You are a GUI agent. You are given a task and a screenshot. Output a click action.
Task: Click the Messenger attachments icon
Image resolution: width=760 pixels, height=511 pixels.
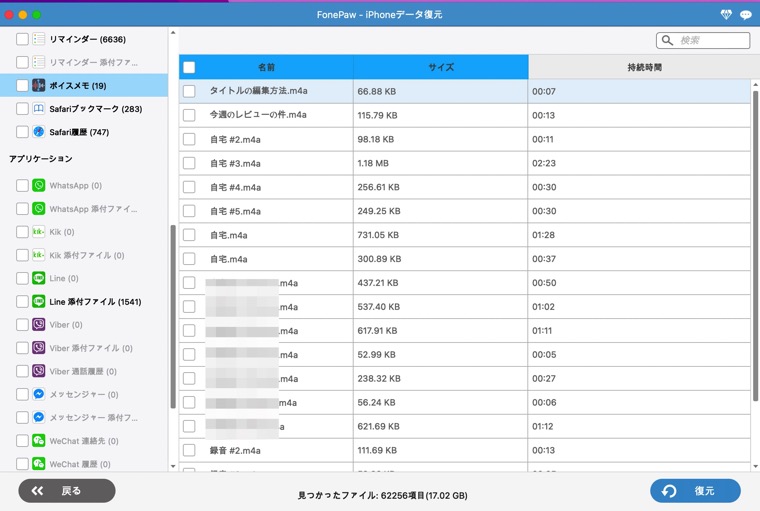point(39,417)
